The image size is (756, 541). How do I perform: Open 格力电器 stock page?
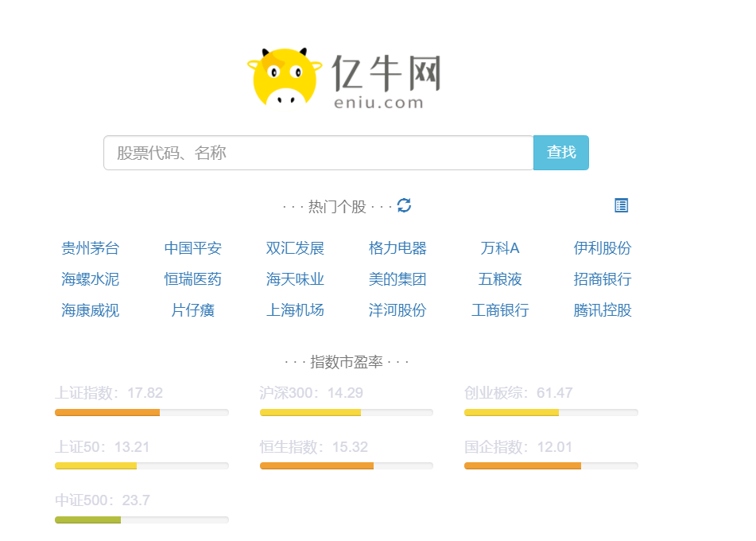pyautogui.click(x=397, y=248)
